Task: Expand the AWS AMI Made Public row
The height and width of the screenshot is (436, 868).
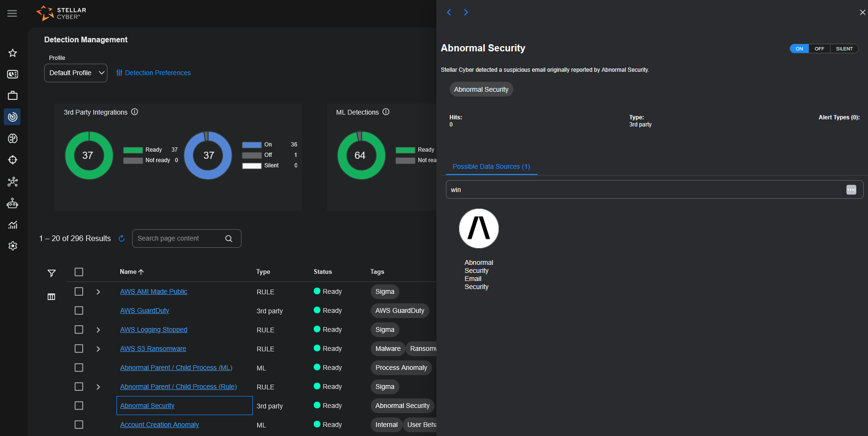Action: (98, 291)
